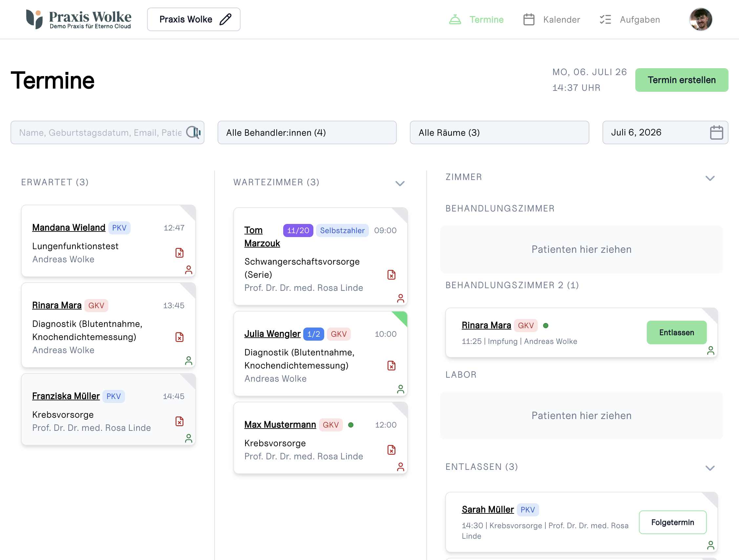Switch to the Aufgaben tab
The image size is (739, 560).
coord(630,19)
